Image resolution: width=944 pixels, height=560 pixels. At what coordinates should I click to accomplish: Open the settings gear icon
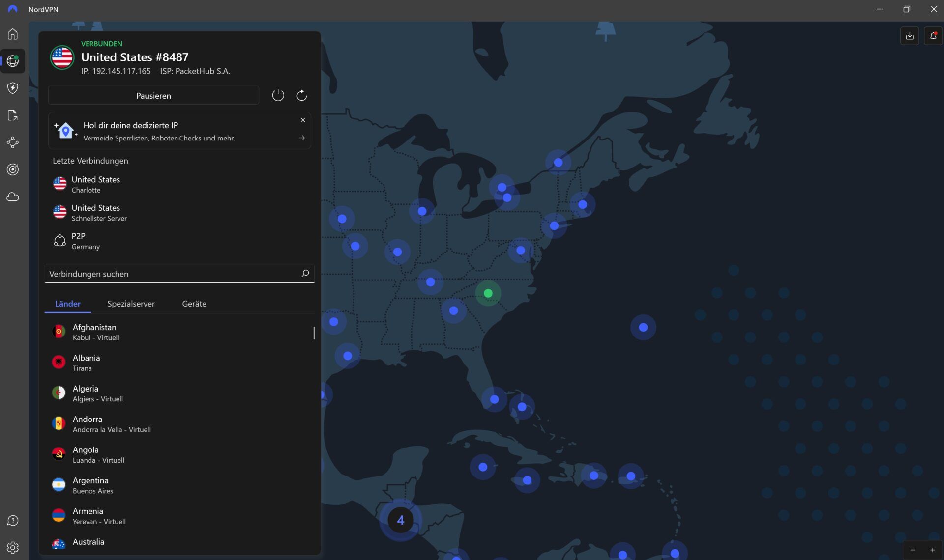click(x=13, y=547)
